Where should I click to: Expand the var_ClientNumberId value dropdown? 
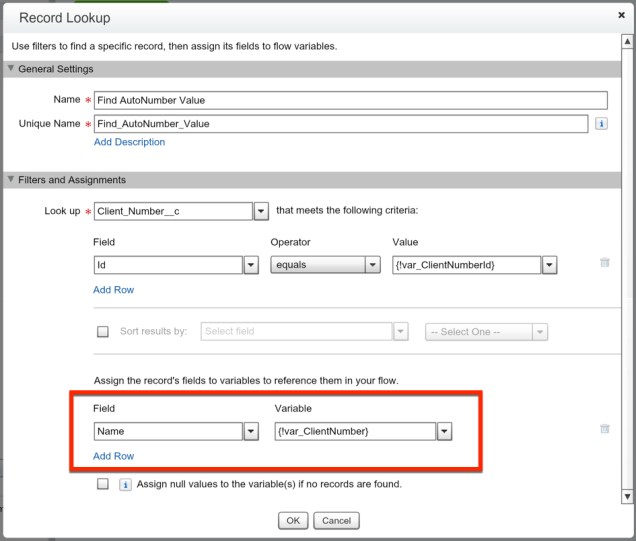549,265
